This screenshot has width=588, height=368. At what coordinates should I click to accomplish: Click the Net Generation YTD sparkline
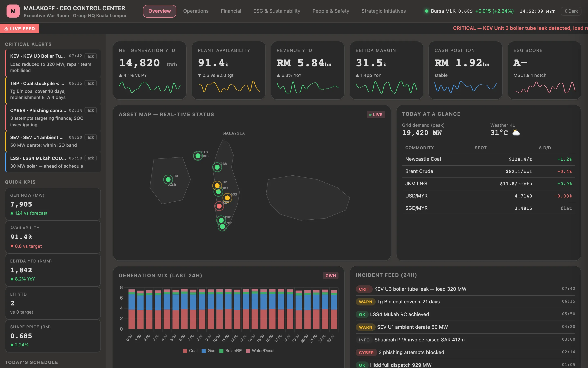[x=149, y=87]
